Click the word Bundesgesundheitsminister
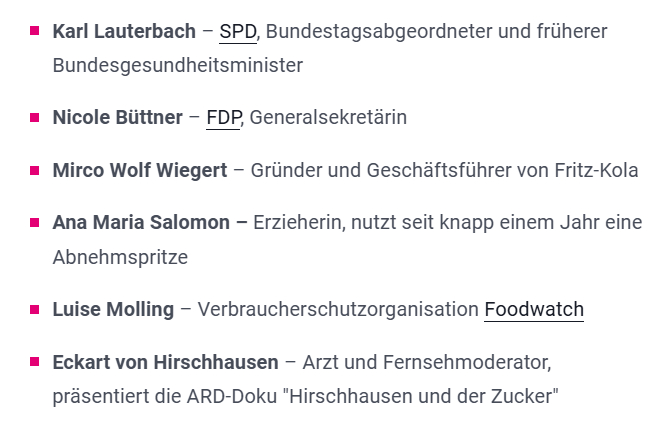This screenshot has height=423, width=651. coord(178,66)
